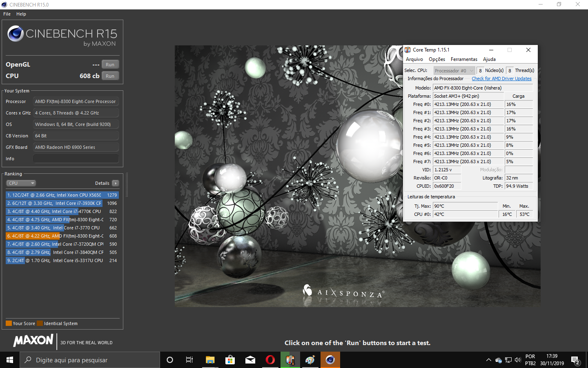Open File Explorer from the taskbar
This screenshot has height=368, width=588.
coord(210,360)
